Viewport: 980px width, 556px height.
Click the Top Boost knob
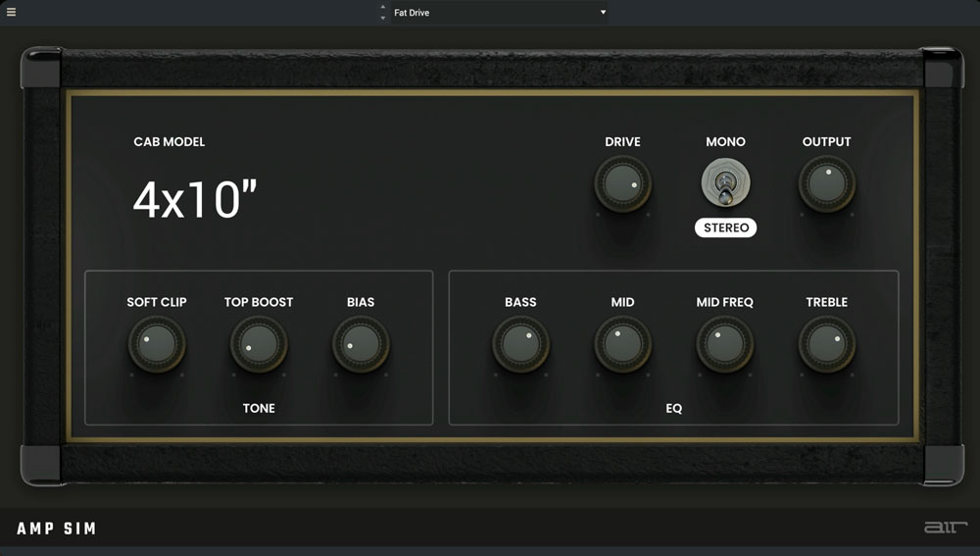pyautogui.click(x=259, y=344)
